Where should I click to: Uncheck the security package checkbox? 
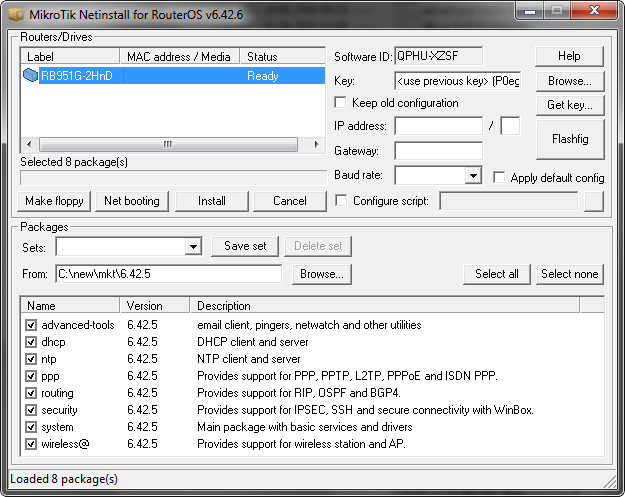[x=31, y=410]
